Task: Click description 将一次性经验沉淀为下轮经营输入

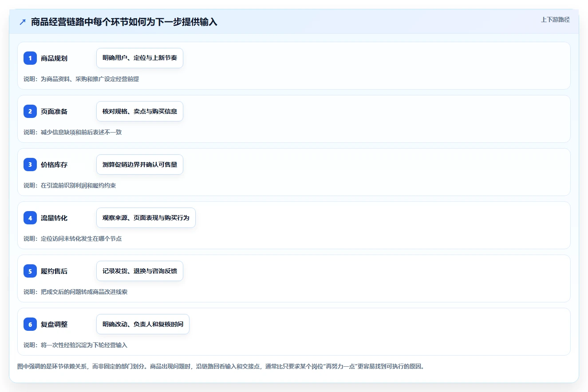Action: point(84,345)
